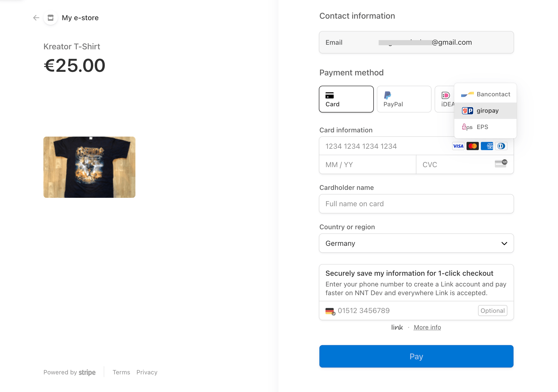558x392 pixels.
Task: Click the American Express brand icon
Action: click(487, 146)
